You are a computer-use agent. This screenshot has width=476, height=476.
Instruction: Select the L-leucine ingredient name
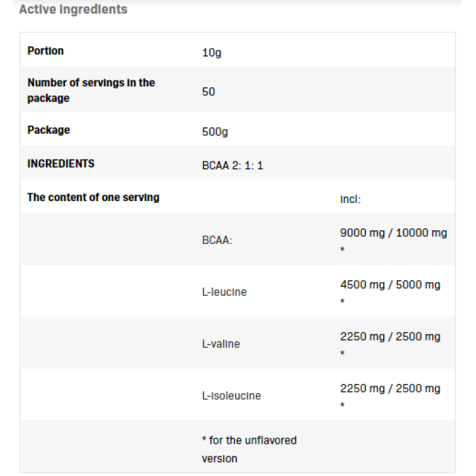[x=224, y=292]
